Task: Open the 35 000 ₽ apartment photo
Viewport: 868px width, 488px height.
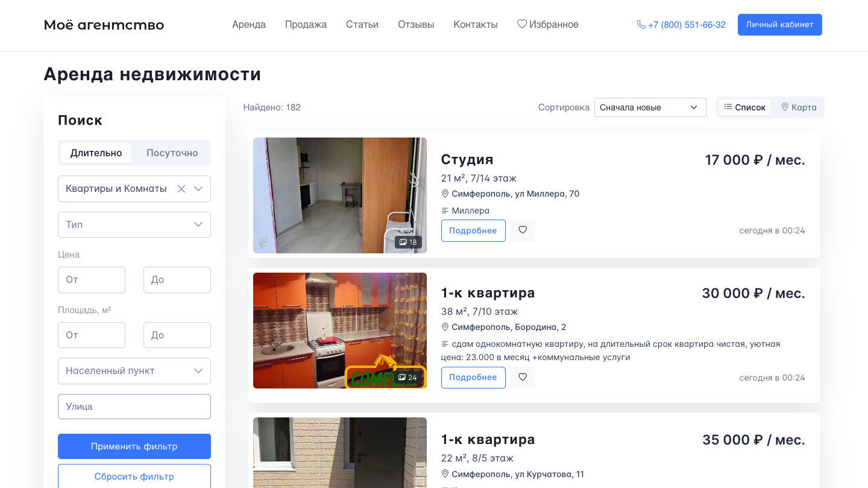Action: [340, 452]
